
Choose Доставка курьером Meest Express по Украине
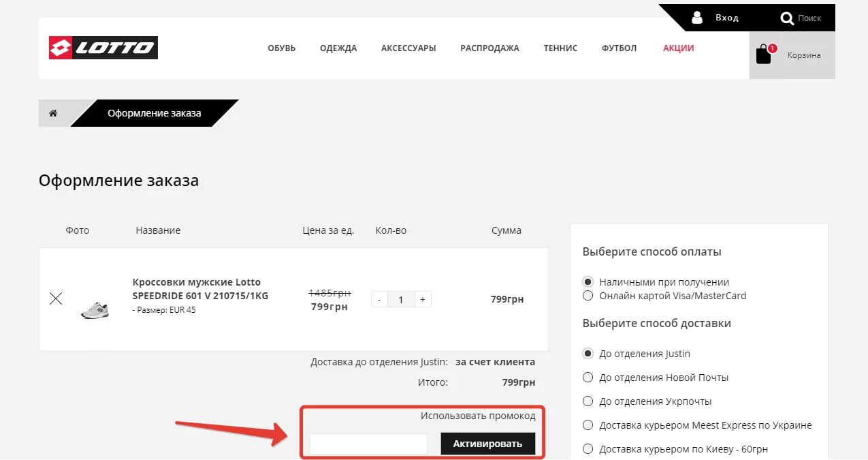[588, 425]
